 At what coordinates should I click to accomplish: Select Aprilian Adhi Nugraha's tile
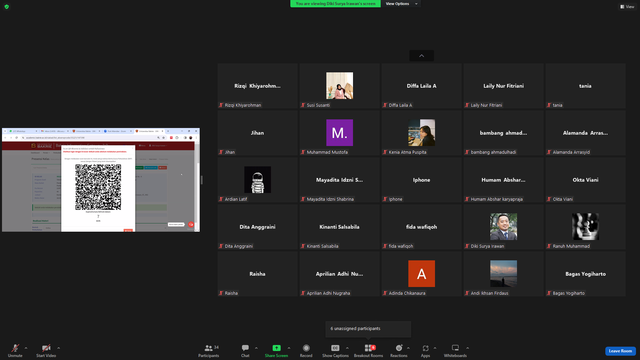(x=340, y=273)
